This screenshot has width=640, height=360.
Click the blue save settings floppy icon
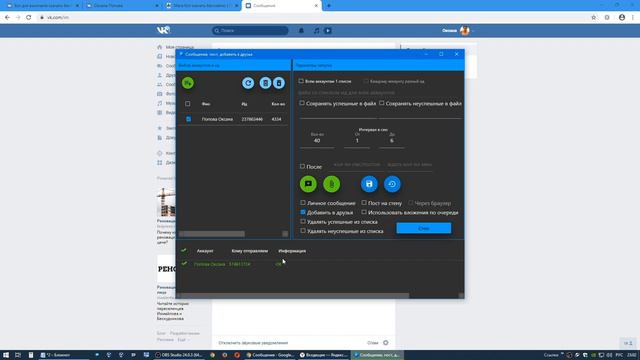369,184
